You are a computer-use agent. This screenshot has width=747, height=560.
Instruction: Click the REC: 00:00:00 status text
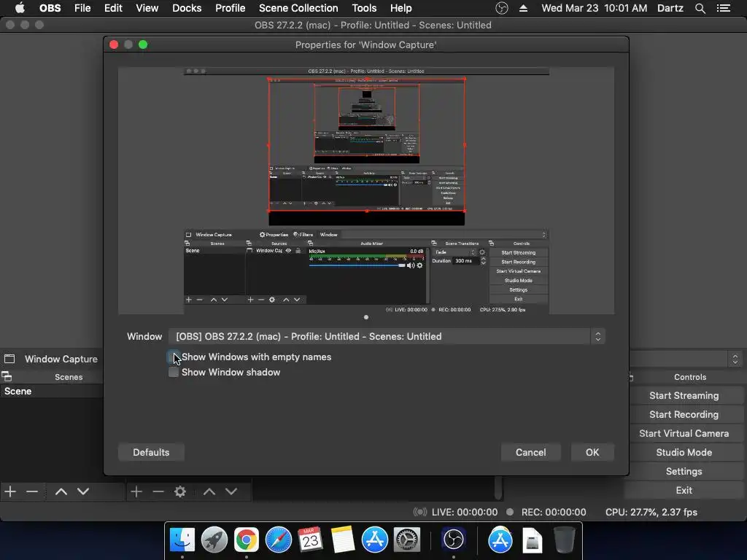(x=554, y=512)
